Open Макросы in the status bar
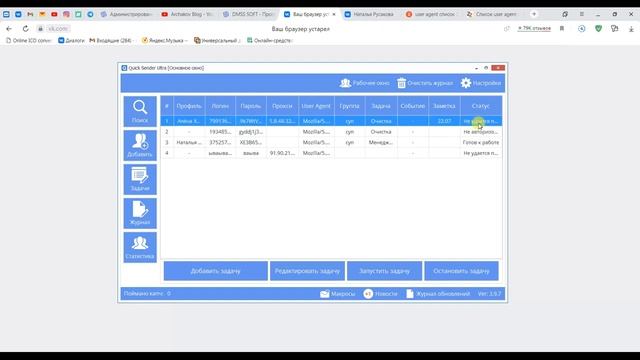This screenshot has width=640, height=360. tap(338, 293)
